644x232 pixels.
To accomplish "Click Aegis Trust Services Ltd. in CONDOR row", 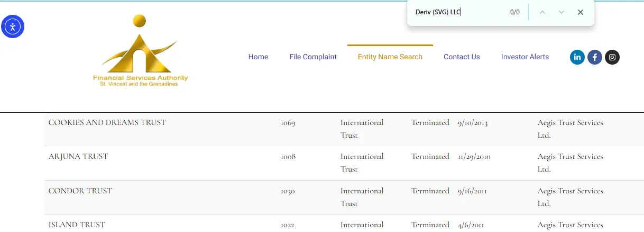I will click(571, 197).
